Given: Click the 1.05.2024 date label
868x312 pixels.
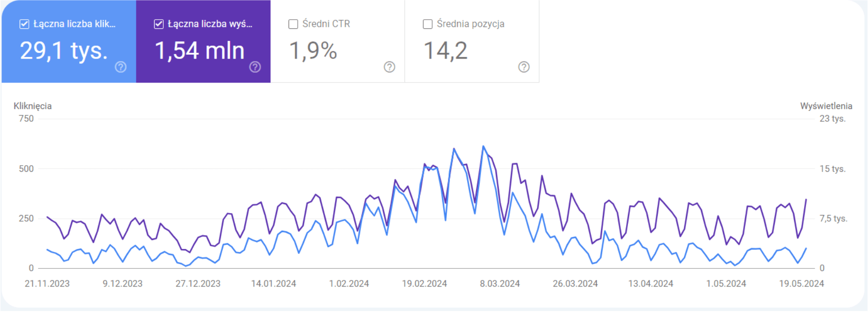Looking at the screenshot, I should (x=726, y=284).
